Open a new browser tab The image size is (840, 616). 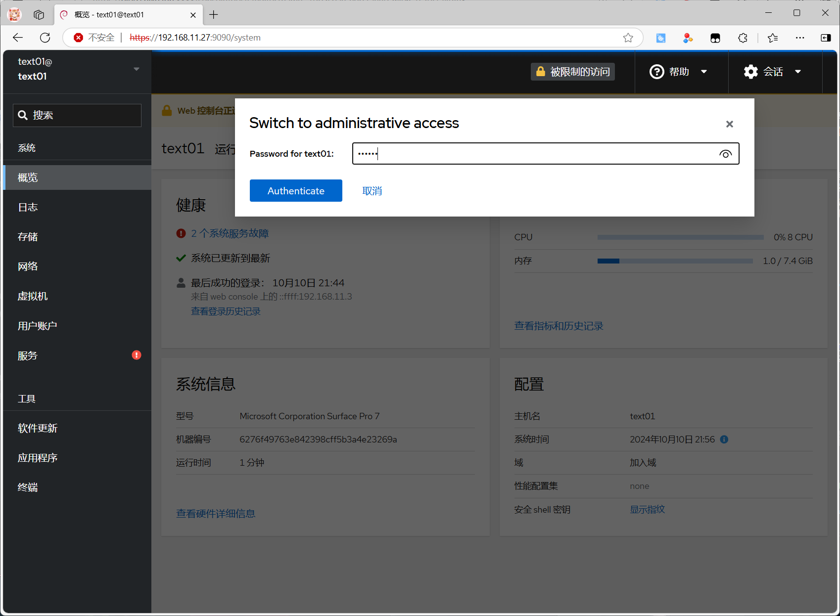214,15
